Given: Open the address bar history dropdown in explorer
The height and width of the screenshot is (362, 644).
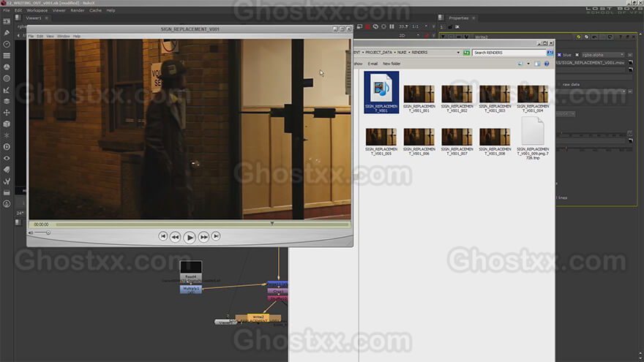Looking at the screenshot, I should pyautogui.click(x=458, y=53).
